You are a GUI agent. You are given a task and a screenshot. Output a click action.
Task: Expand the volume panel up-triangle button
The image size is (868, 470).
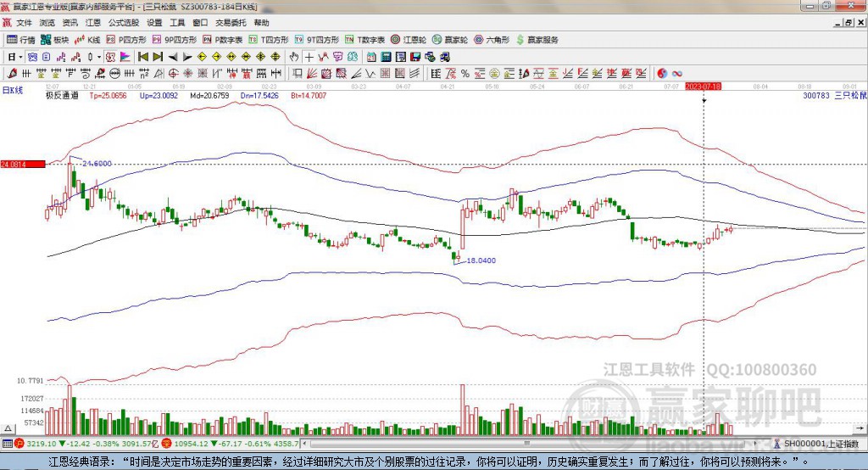8,428
